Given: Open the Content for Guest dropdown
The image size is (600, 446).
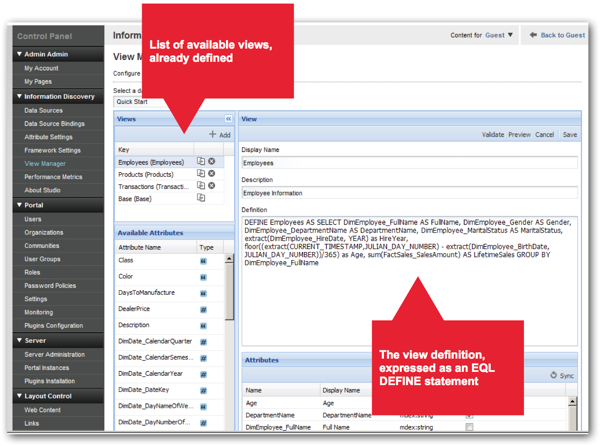Looking at the screenshot, I should point(499,35).
